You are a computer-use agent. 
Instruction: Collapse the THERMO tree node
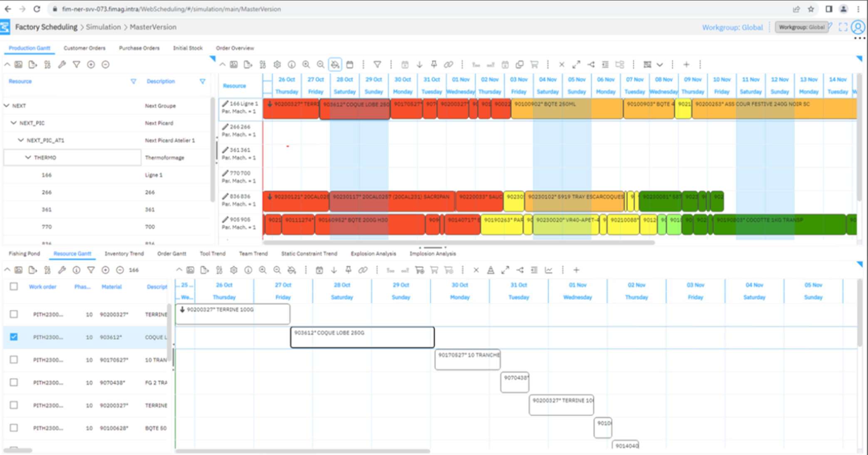(x=28, y=157)
